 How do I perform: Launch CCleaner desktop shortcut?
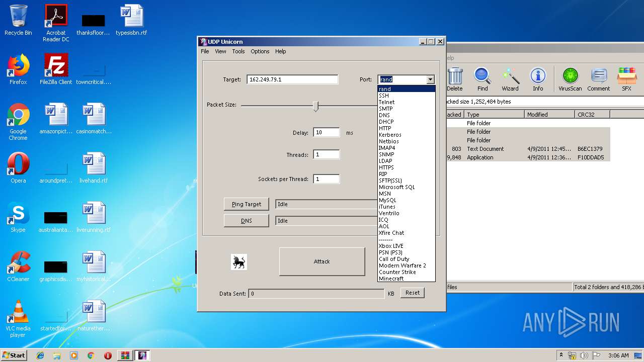pyautogui.click(x=18, y=266)
